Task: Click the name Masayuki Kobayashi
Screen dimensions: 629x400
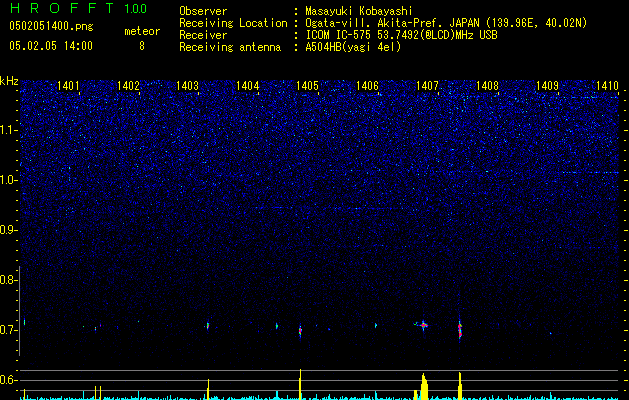Action: [x=359, y=11]
